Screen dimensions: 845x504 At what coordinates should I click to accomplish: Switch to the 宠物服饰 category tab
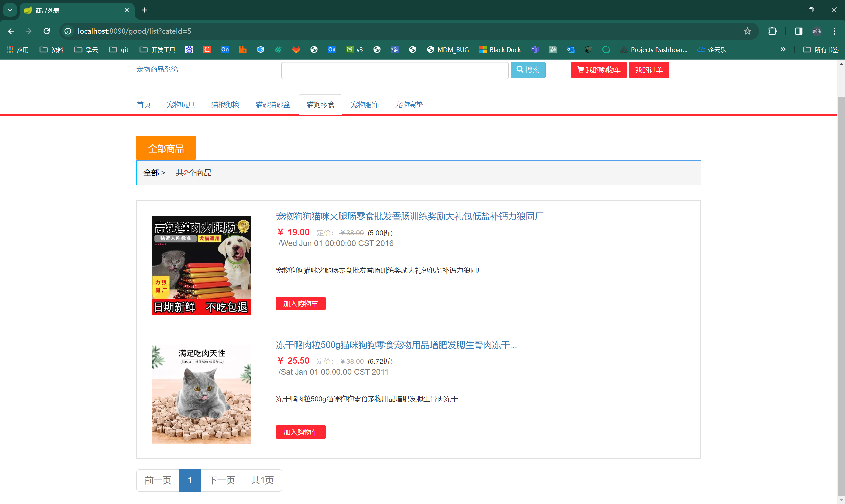click(x=365, y=105)
